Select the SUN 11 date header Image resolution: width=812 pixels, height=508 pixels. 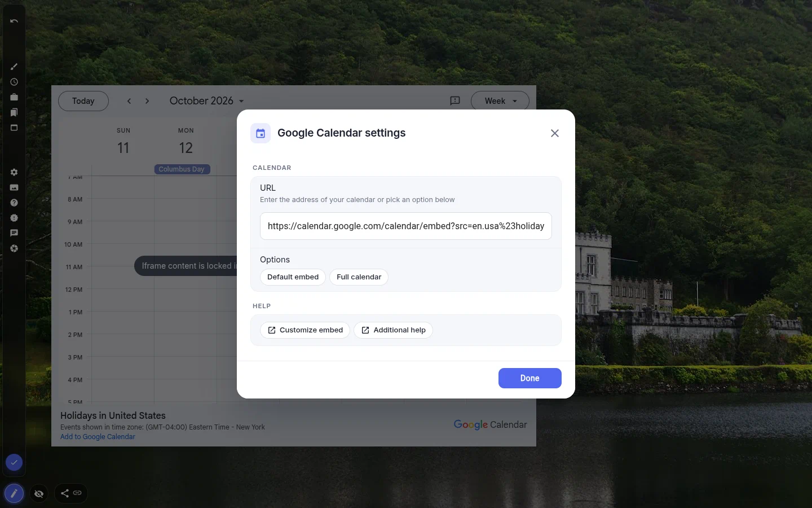click(123, 142)
